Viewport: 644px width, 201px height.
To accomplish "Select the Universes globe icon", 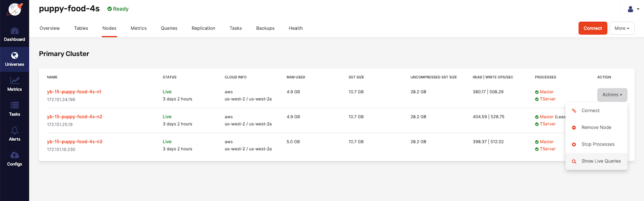I will pos(14,55).
